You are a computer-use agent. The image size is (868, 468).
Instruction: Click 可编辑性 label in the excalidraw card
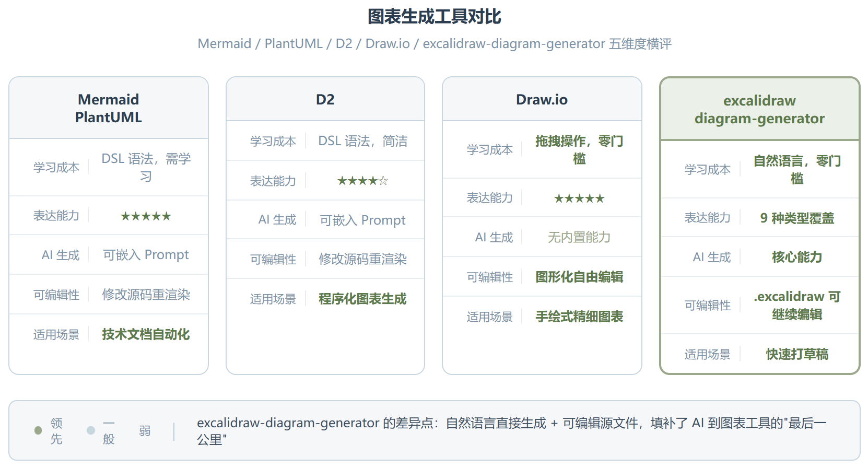pos(708,305)
